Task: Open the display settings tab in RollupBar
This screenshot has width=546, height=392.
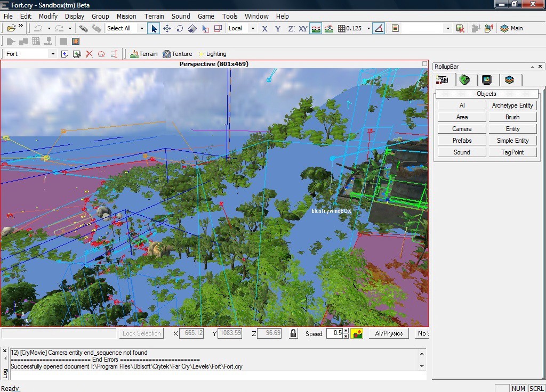Action: coord(487,80)
